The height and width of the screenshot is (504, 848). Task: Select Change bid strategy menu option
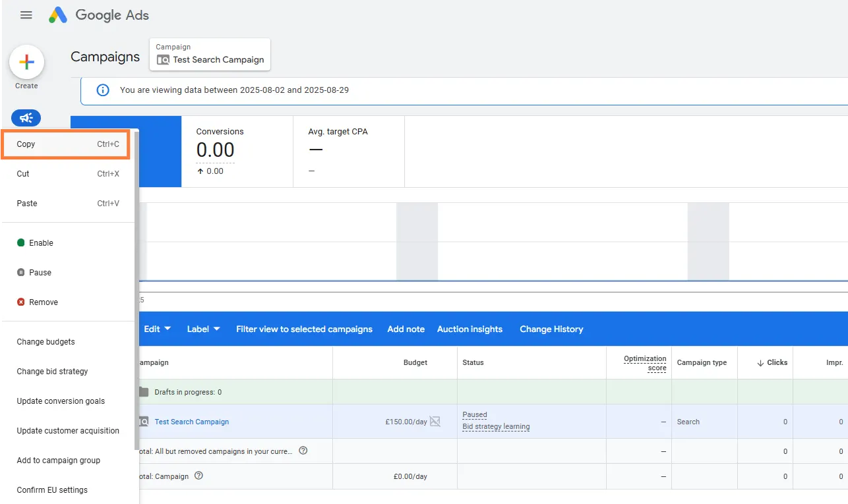68,372
